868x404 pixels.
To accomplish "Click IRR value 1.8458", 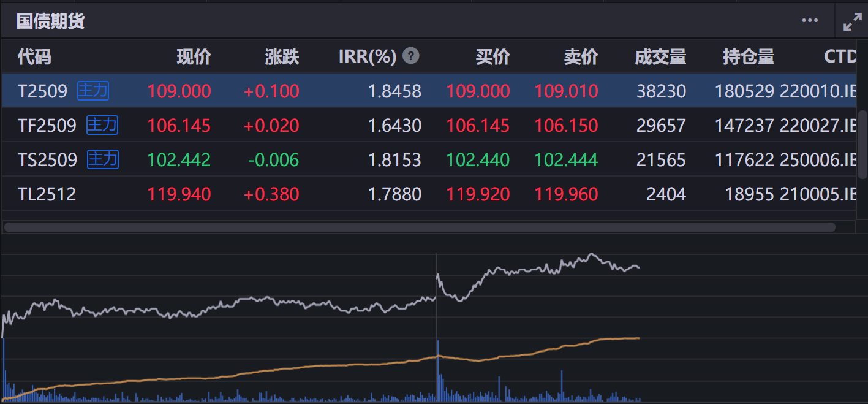I will point(394,92).
